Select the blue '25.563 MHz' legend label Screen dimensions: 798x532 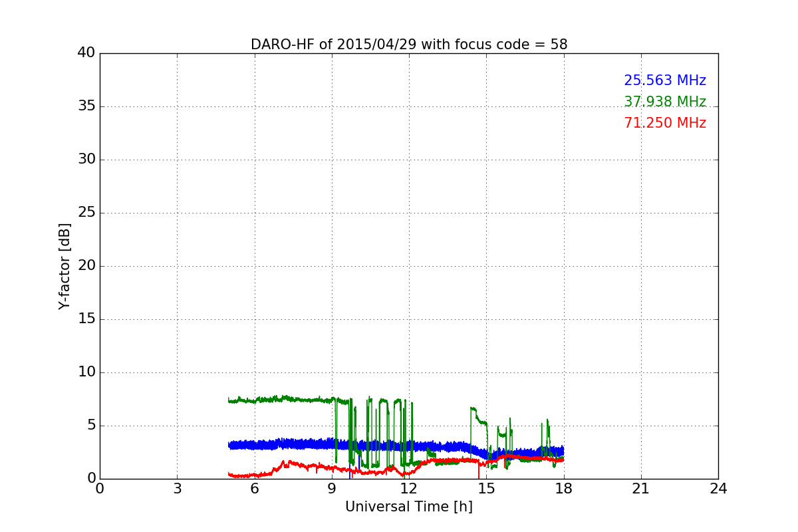(x=665, y=80)
